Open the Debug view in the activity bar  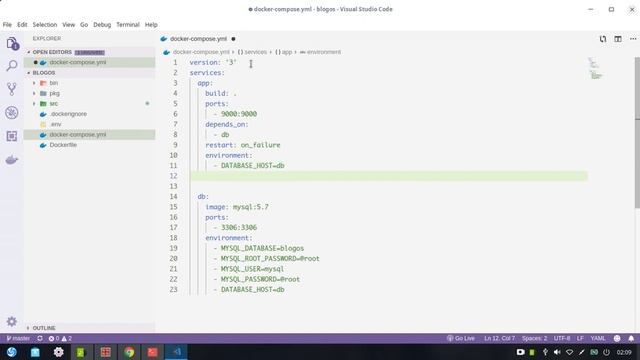12,113
